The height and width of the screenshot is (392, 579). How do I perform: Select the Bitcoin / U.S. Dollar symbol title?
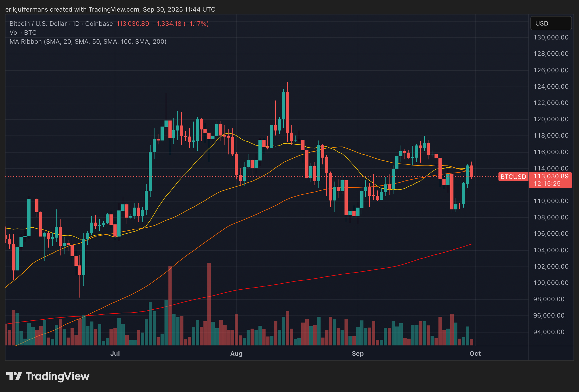pos(38,24)
